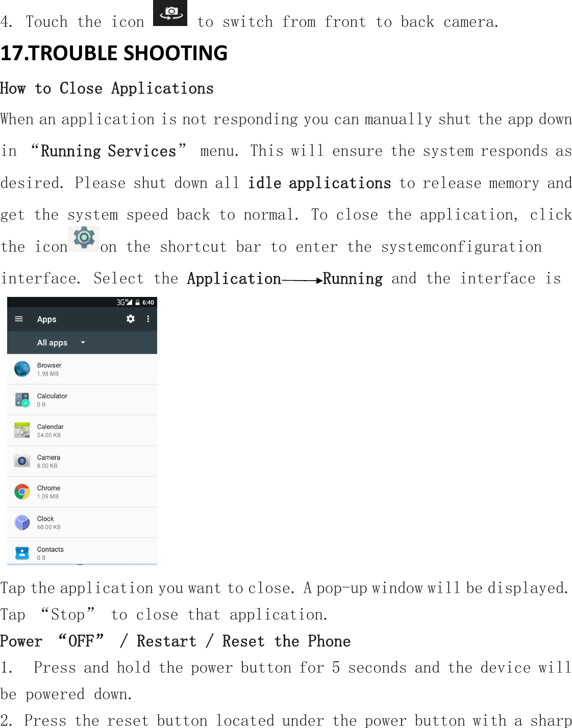Select the Clock app icon
The height and width of the screenshot is (728, 572).
(x=21, y=522)
